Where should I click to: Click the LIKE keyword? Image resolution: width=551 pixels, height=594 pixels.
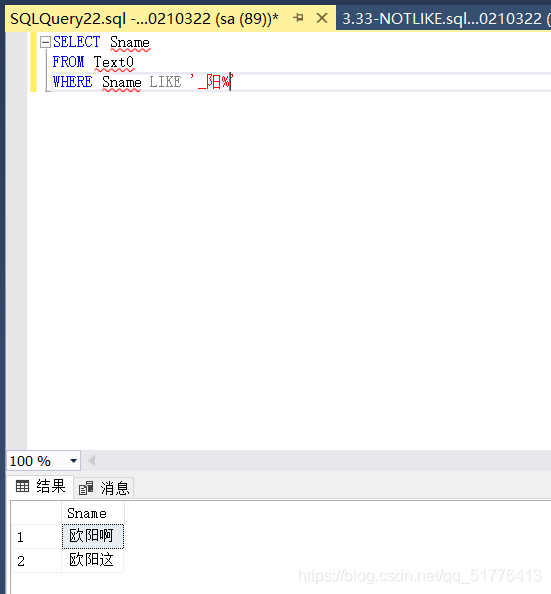(x=165, y=82)
